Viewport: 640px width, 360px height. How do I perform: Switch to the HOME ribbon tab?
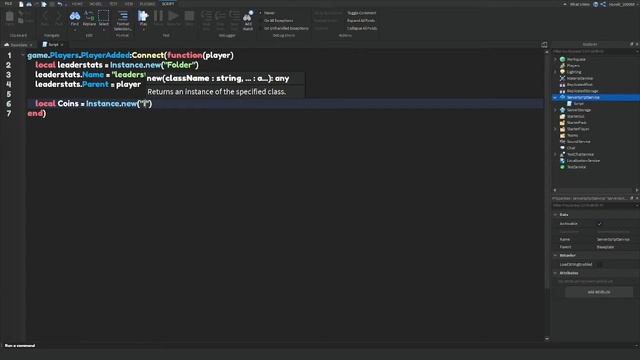pyautogui.click(x=77, y=4)
